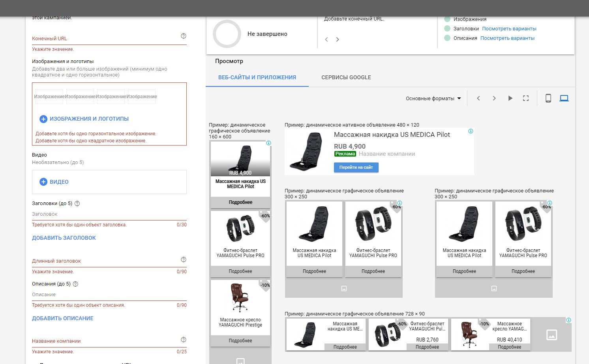Click ДОБАВИТЬ ОПИСАНИЕ
Viewport: 589px width, 364px height.
pos(63,318)
